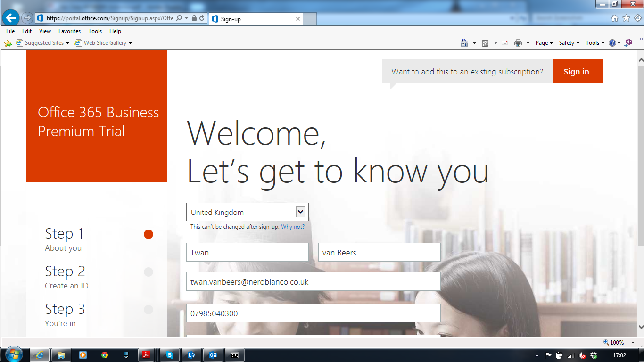Click the email address input field

[x=314, y=281]
